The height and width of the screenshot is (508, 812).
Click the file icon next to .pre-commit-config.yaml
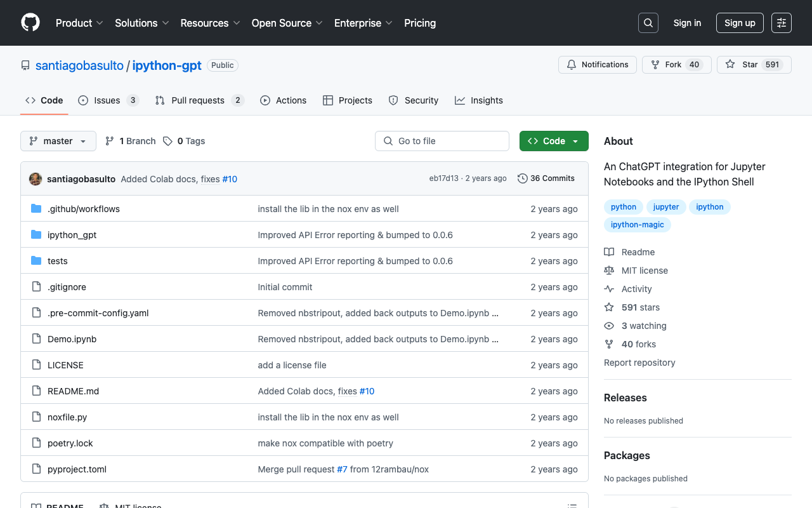[x=36, y=313]
